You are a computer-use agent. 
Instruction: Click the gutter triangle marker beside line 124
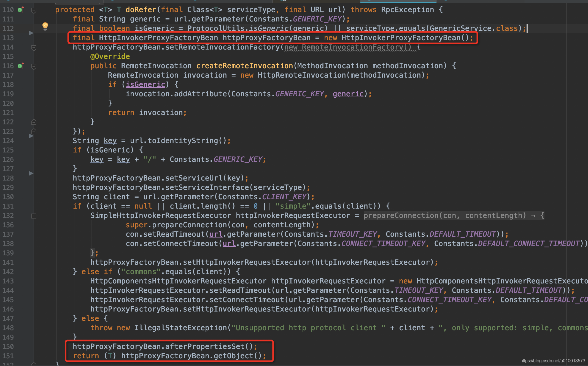[x=31, y=136]
